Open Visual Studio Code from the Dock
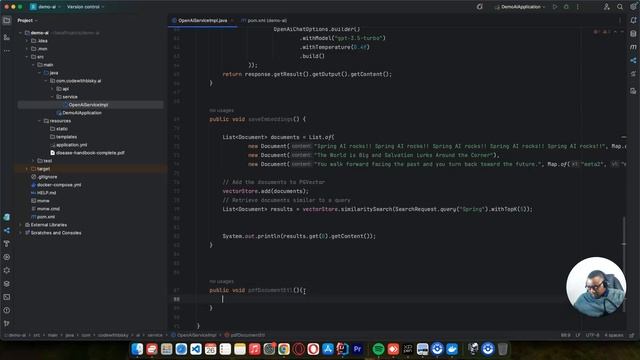Screen dimensions: 640x360 tap(196, 349)
